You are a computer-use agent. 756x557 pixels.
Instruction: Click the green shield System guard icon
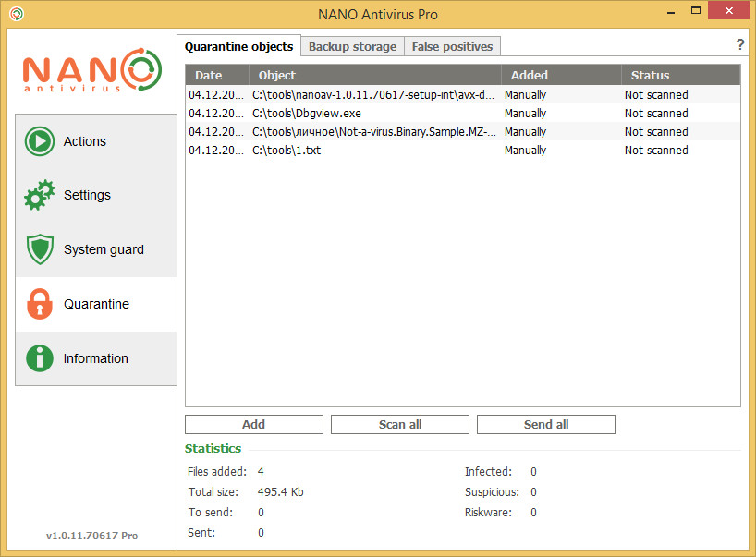click(40, 249)
